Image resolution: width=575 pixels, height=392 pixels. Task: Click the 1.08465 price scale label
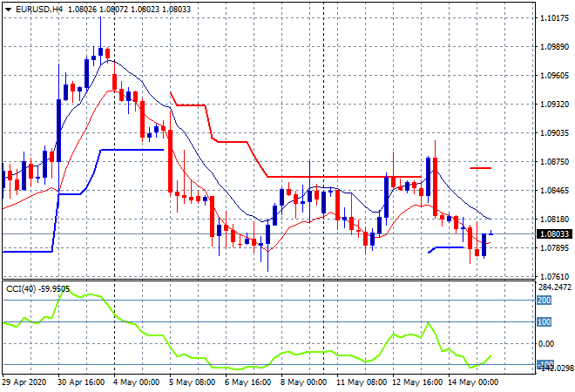pos(555,190)
